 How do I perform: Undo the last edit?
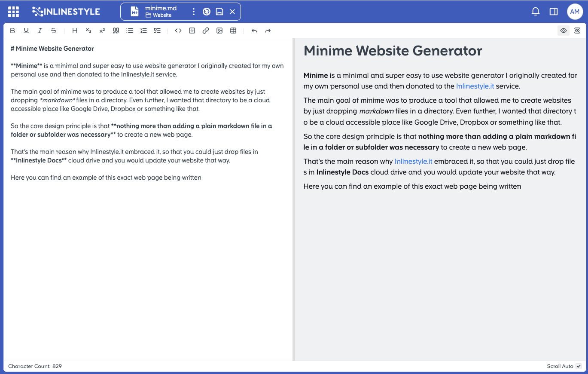(254, 31)
